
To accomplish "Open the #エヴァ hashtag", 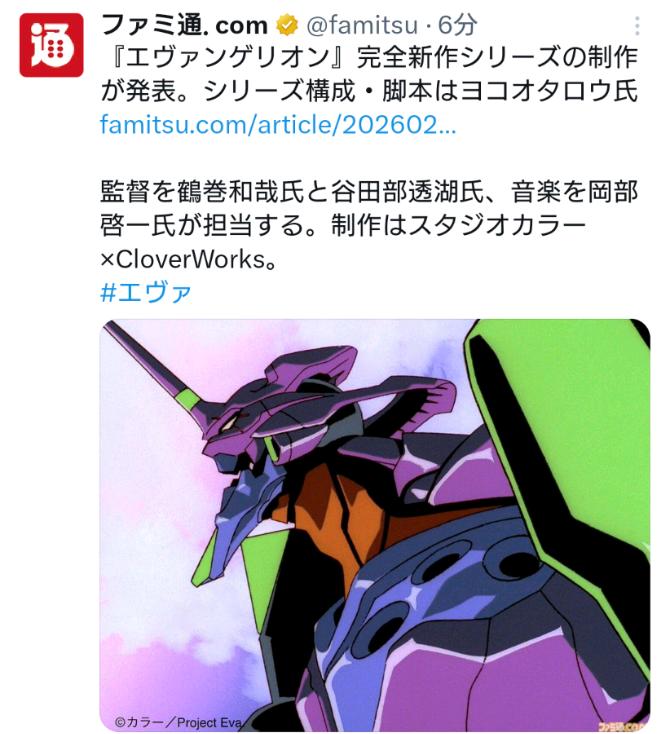I will point(146,293).
